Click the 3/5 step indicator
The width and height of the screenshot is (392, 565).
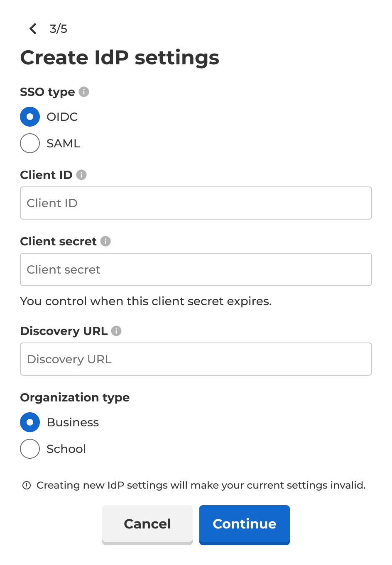coord(59,29)
